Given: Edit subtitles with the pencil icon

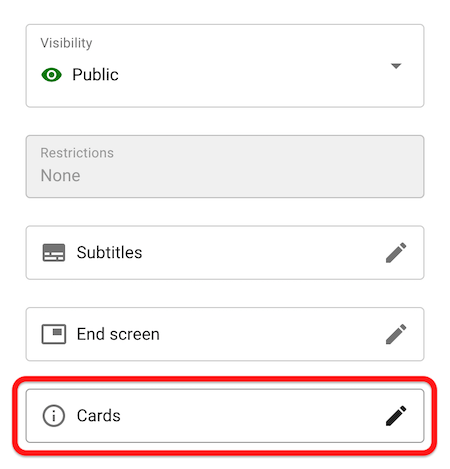Looking at the screenshot, I should point(396,252).
